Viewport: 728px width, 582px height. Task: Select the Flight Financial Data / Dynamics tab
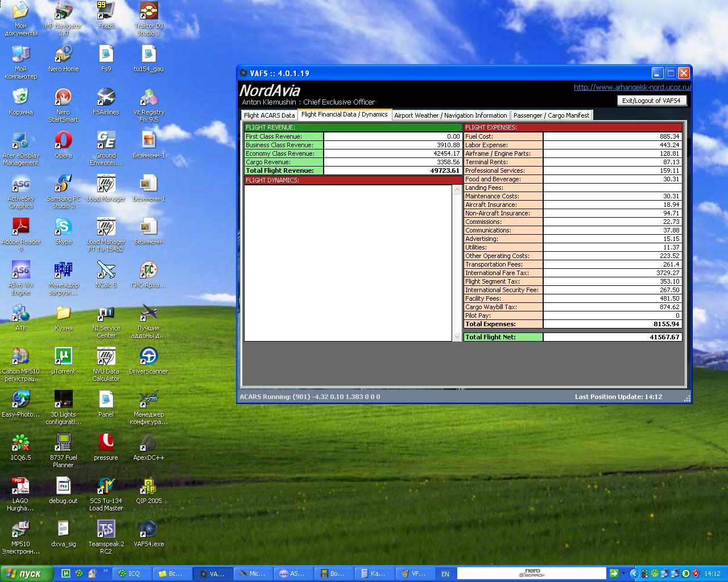click(x=345, y=114)
